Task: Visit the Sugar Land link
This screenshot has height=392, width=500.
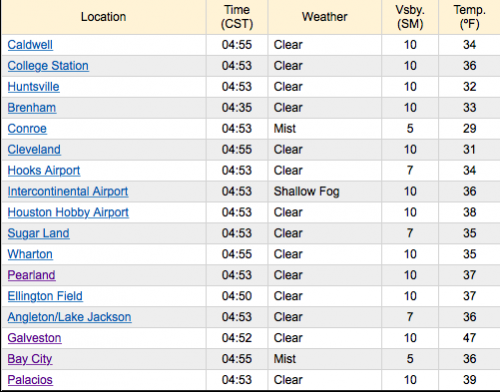Action: (38, 233)
